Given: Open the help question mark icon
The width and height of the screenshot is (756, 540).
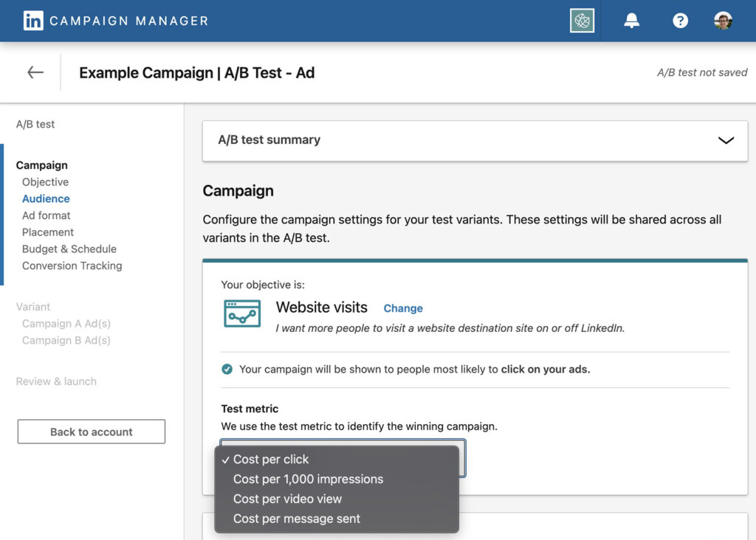Looking at the screenshot, I should tap(679, 21).
